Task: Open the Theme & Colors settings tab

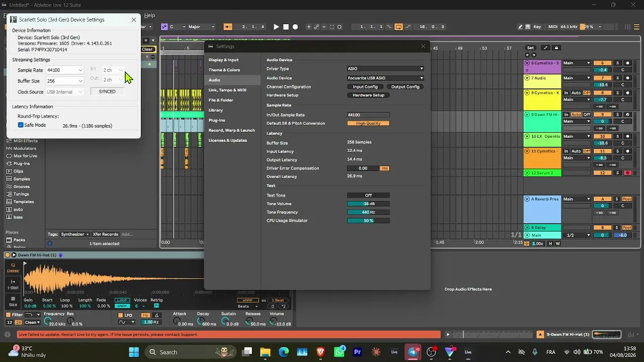Action: 224,70
